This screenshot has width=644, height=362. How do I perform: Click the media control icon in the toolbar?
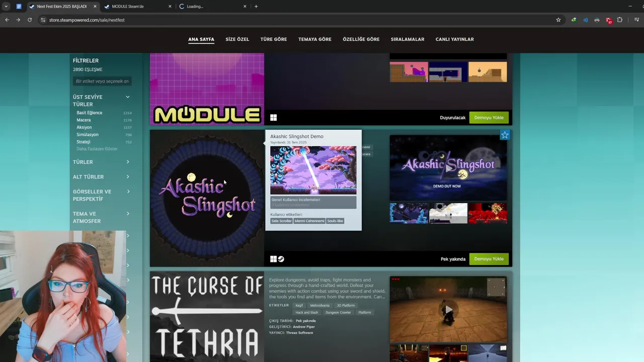coord(636,20)
